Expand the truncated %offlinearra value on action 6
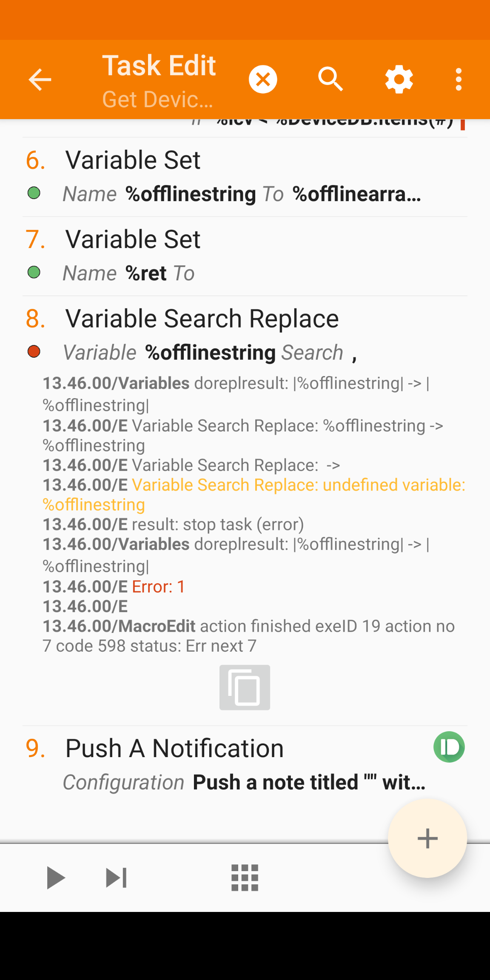The height and width of the screenshot is (980, 490). point(356,194)
